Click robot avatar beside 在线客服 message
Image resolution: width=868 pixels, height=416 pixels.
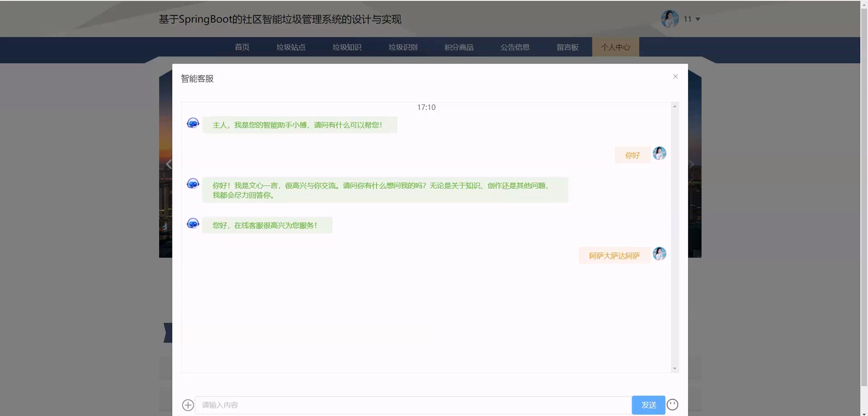point(193,223)
